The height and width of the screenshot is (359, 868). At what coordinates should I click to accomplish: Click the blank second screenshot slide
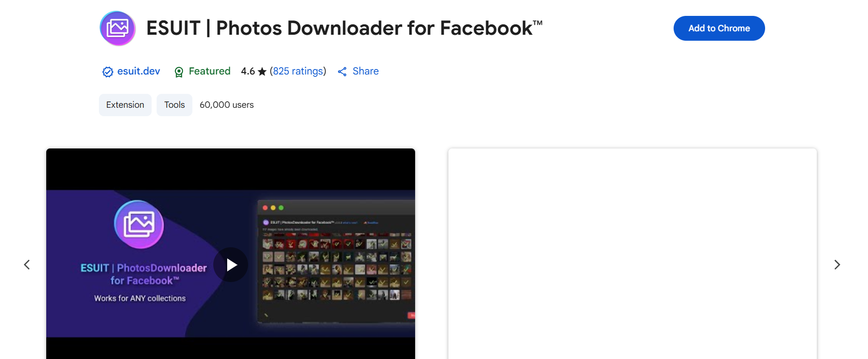[x=632, y=254]
